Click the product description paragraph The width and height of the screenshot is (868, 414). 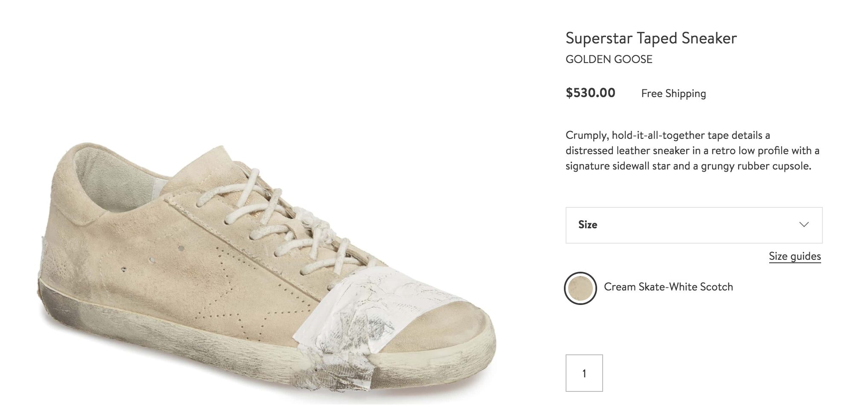(x=692, y=150)
